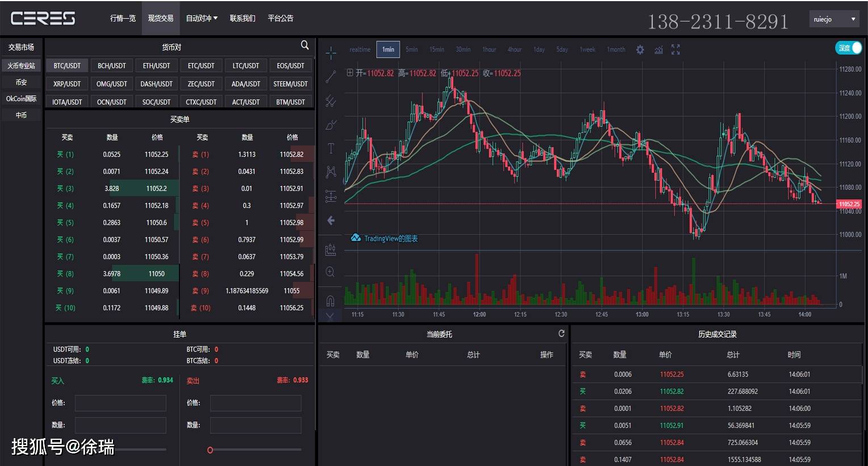Select the 15min chart interval
Image resolution: width=868 pixels, height=466 pixels.
437,49
